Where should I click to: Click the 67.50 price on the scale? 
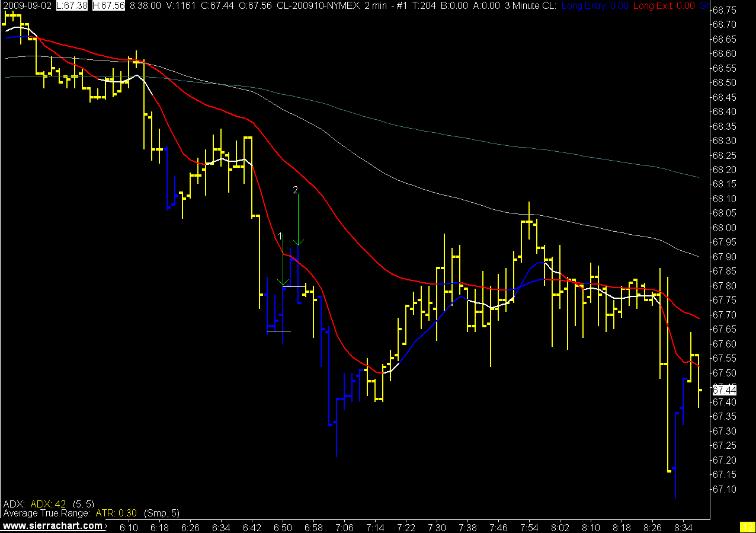[725, 373]
